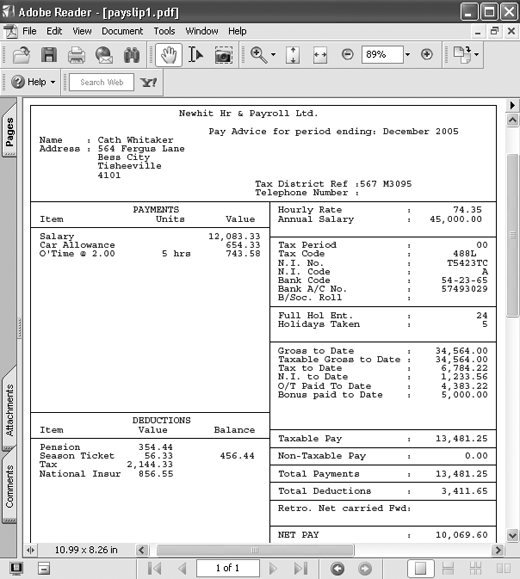
Task: Open the Tools menu
Action: pos(164,31)
